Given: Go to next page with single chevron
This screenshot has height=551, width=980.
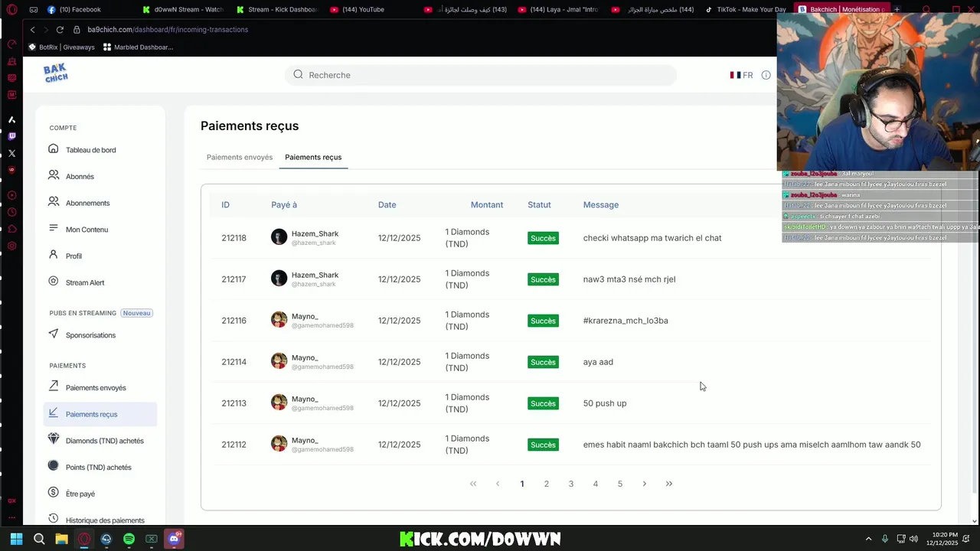Looking at the screenshot, I should point(645,484).
